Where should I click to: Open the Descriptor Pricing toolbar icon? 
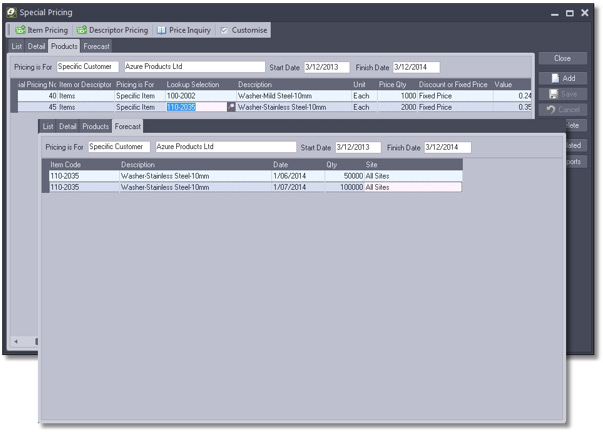click(x=84, y=30)
